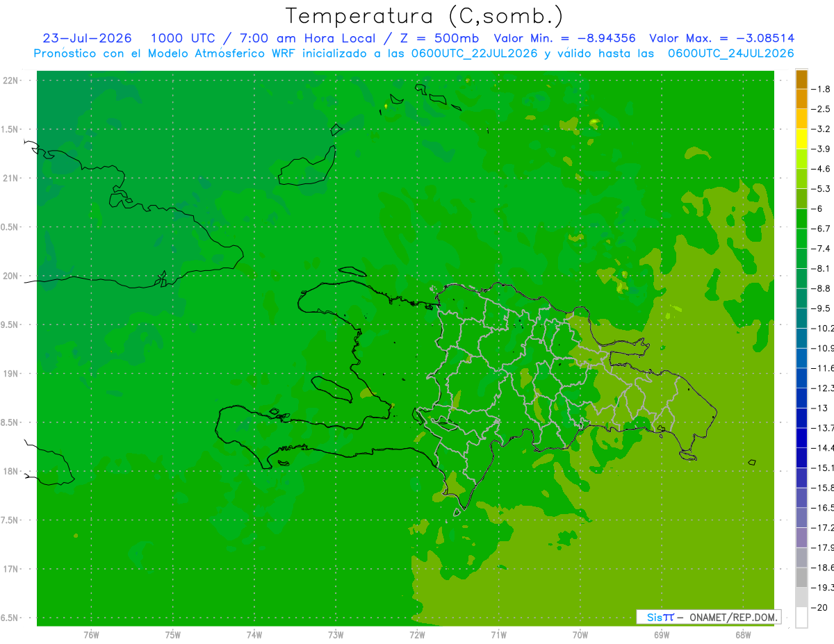Click 'Valor Min. = -8.94356' readout

click(564, 39)
